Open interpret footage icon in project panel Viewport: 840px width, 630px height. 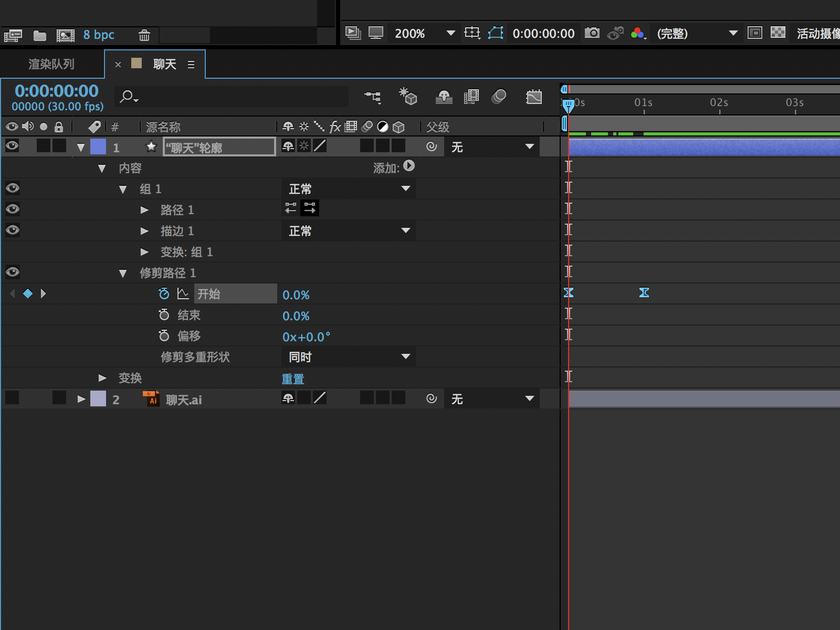coord(13,35)
